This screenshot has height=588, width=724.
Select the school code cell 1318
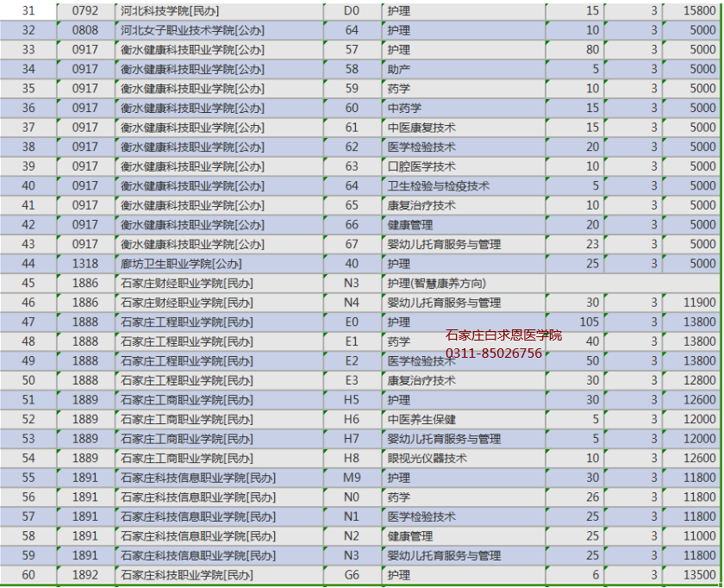tap(86, 263)
